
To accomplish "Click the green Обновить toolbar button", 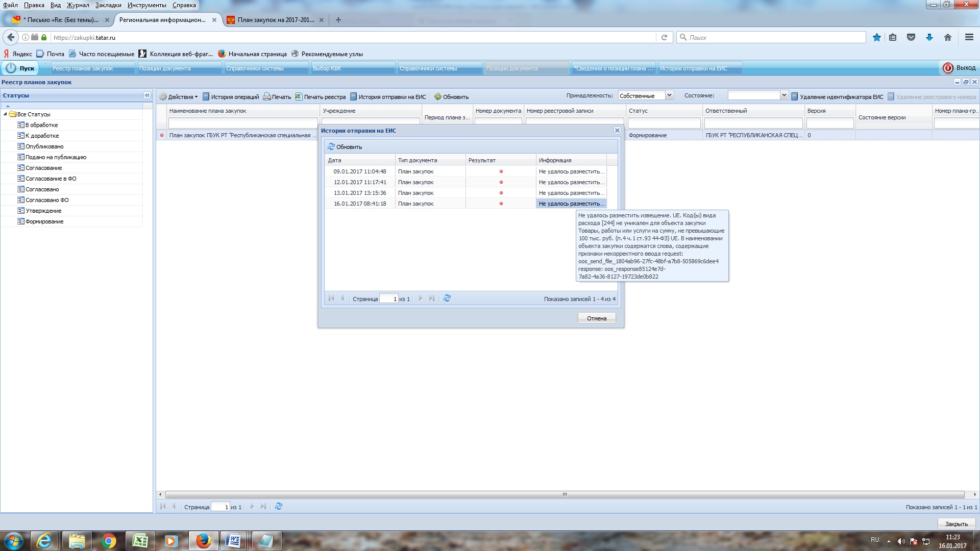I will pos(451,97).
